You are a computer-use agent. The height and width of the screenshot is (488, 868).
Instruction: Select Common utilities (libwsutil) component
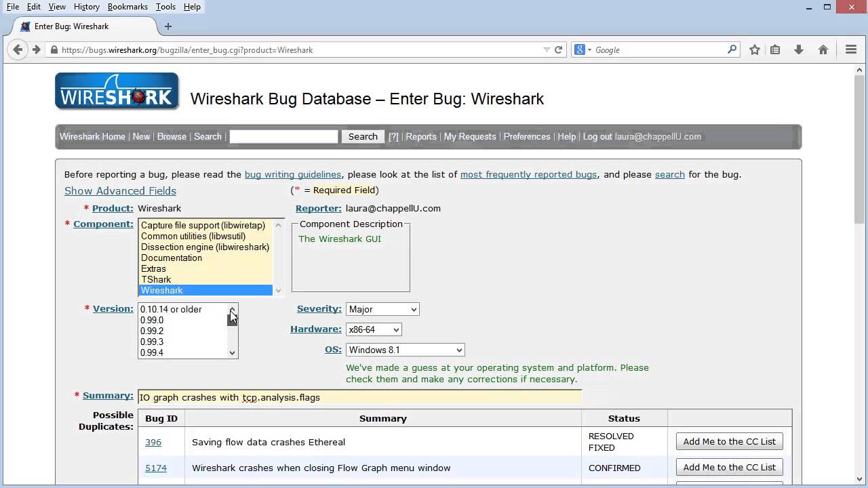pyautogui.click(x=205, y=237)
